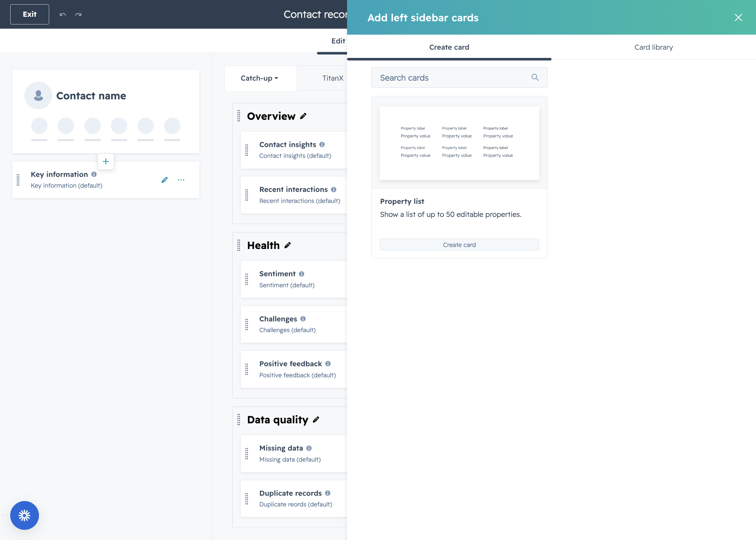Rename the Health section pencil icon
Screen dimensions: 756x540
point(288,245)
